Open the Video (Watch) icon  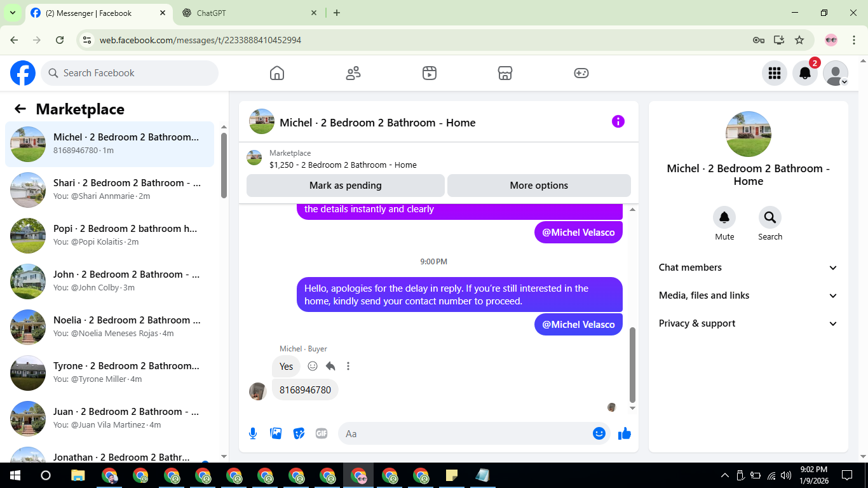pyautogui.click(x=430, y=73)
